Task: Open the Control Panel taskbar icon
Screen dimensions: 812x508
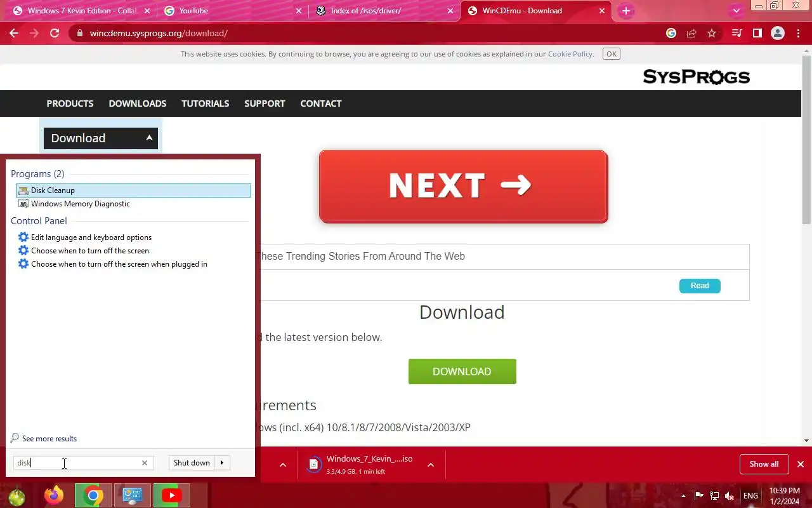Action: 132,495
